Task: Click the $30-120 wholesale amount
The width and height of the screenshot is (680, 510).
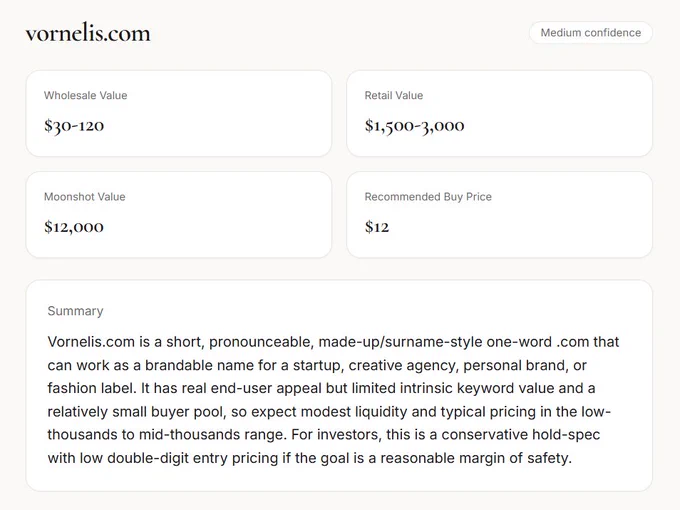Action: [x=74, y=126]
